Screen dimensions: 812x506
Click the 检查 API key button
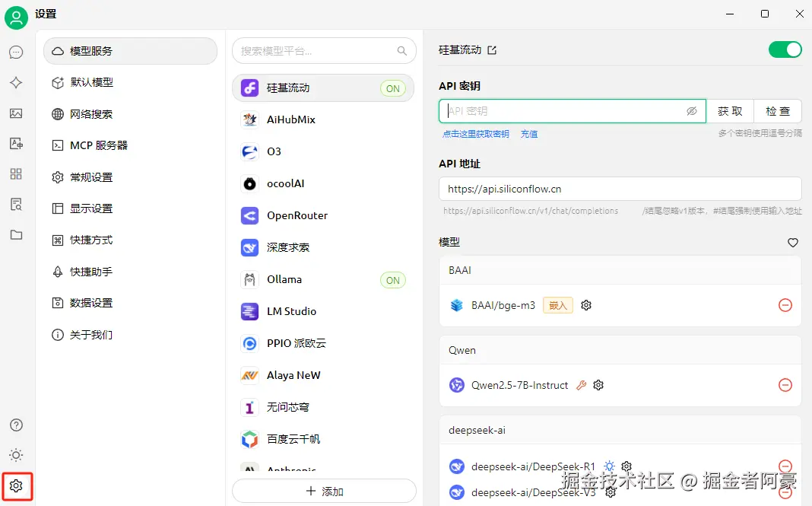coord(778,111)
